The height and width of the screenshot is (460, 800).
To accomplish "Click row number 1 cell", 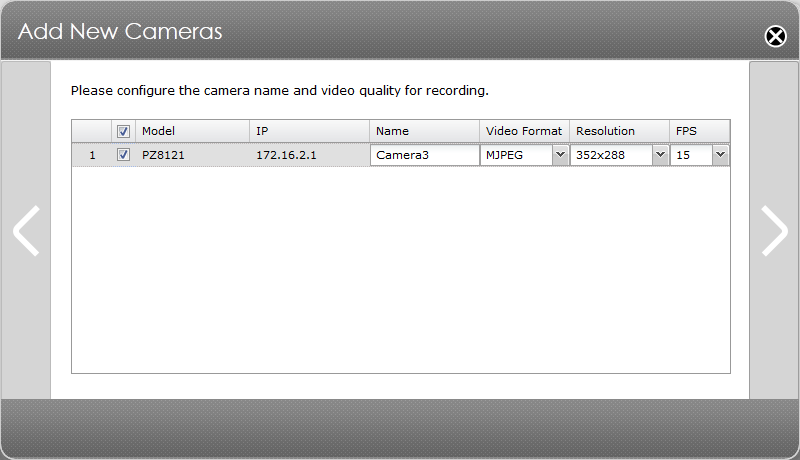I will (x=92, y=155).
